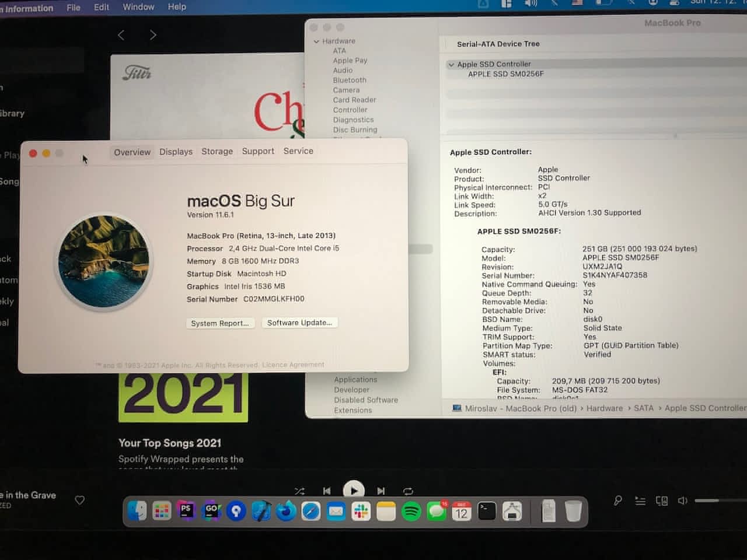Like the current song with the heart icon
The width and height of the screenshot is (747, 560).
click(x=80, y=500)
